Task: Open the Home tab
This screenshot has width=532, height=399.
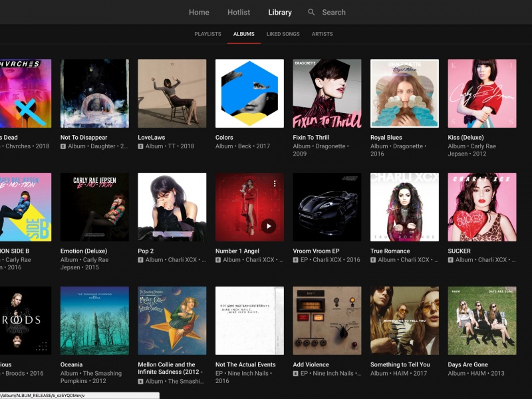Action: click(x=199, y=12)
